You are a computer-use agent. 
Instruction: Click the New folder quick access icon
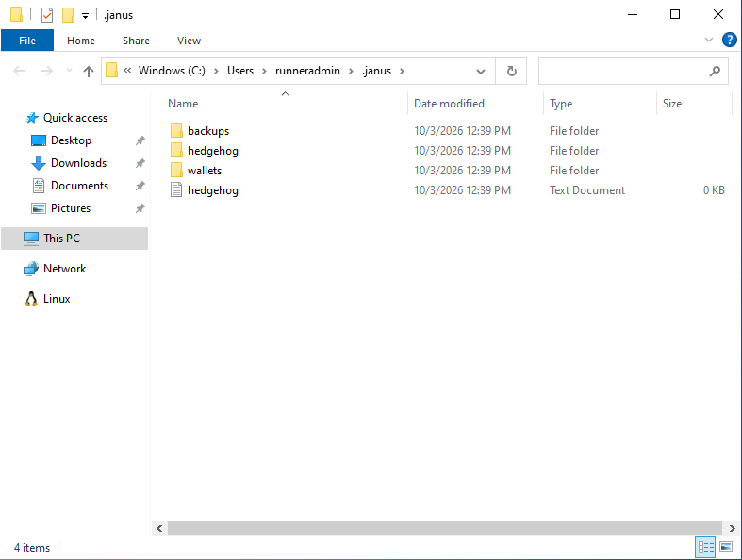(x=68, y=15)
